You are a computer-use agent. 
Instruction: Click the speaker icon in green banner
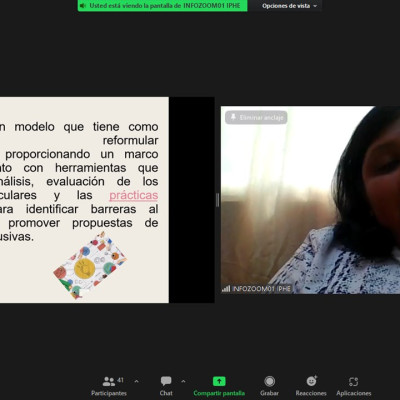83,6
